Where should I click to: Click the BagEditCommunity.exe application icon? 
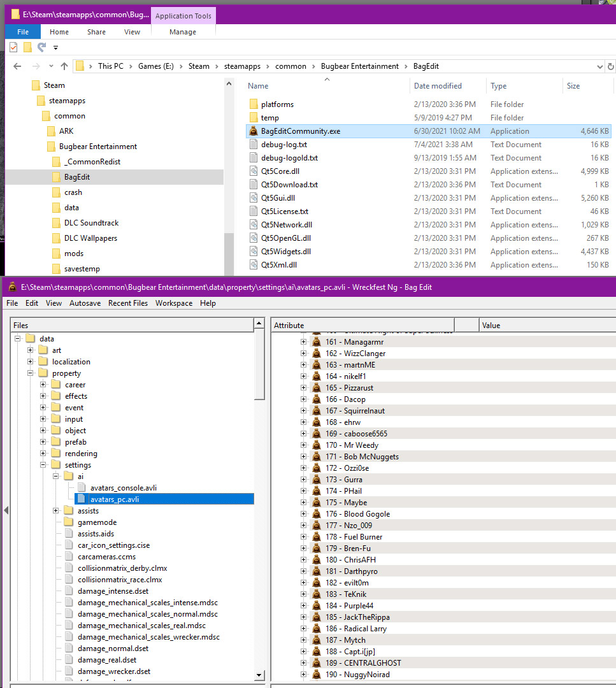pos(253,131)
